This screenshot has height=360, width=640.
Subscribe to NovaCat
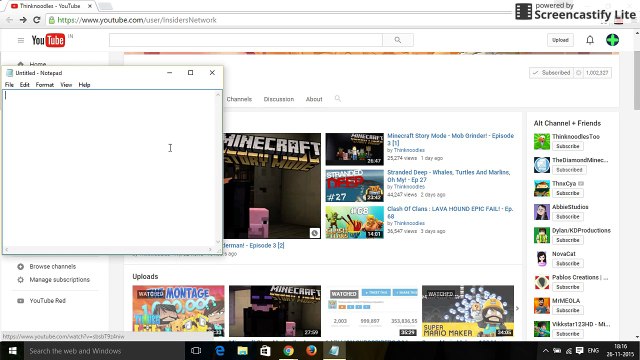coord(567,264)
